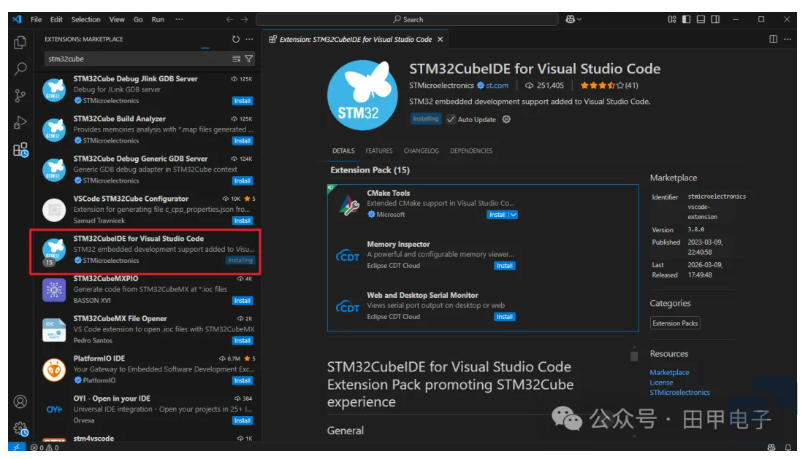The height and width of the screenshot is (459, 806).
Task: Open the View menu
Action: [117, 20]
